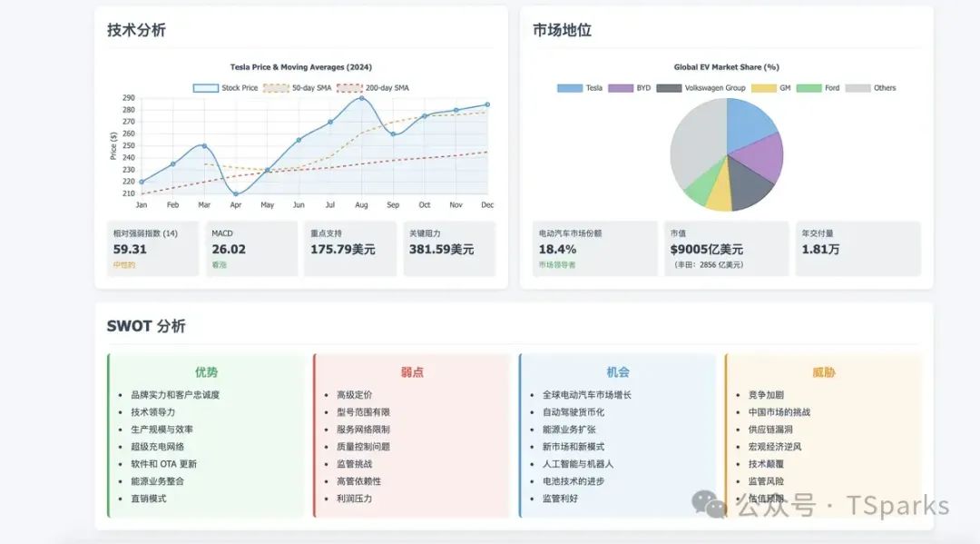Screen dimensions: 980x544
Task: Click the 市场领导者 label under 18.4%
Action: 557,265
